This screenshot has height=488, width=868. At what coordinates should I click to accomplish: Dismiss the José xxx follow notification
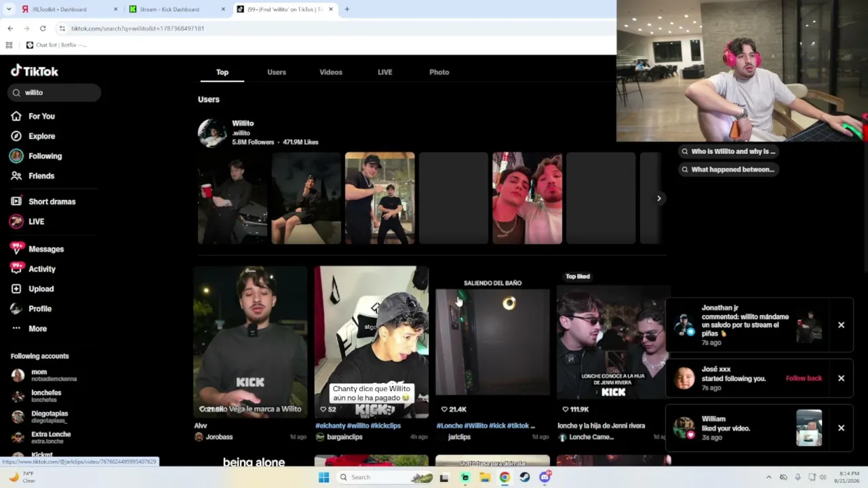point(841,378)
